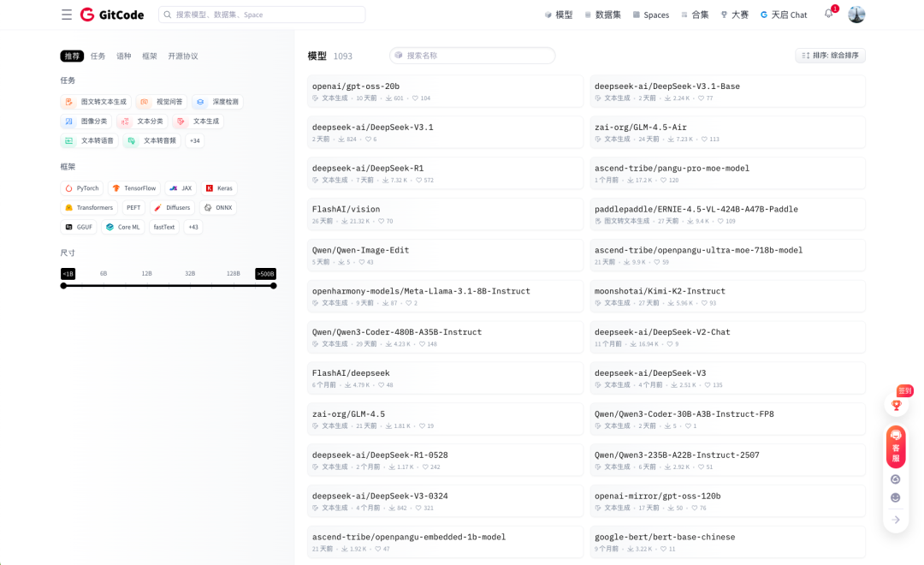Select 视觉问答 task chip
The image size is (924, 565).
[x=162, y=102]
